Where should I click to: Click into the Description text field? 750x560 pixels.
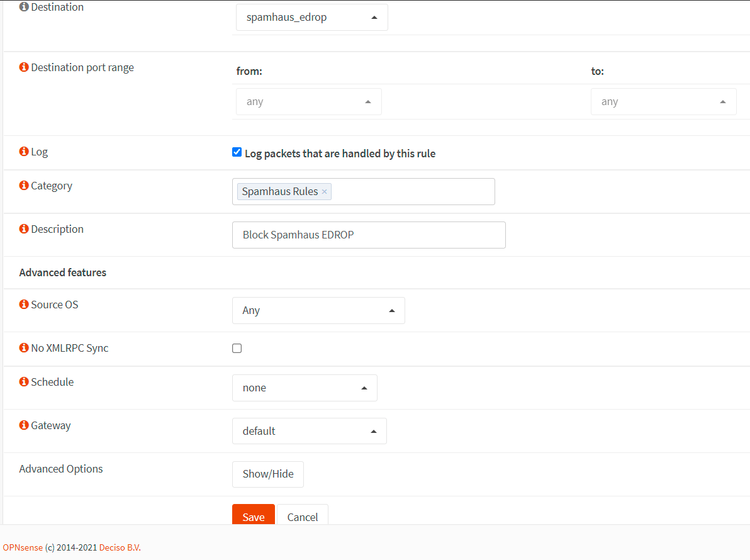pos(369,235)
